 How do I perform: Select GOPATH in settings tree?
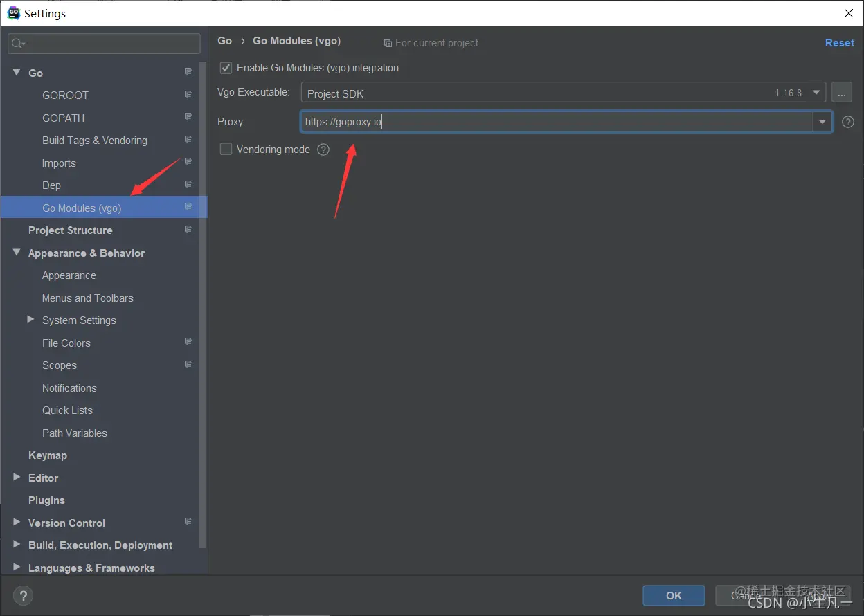coord(63,118)
